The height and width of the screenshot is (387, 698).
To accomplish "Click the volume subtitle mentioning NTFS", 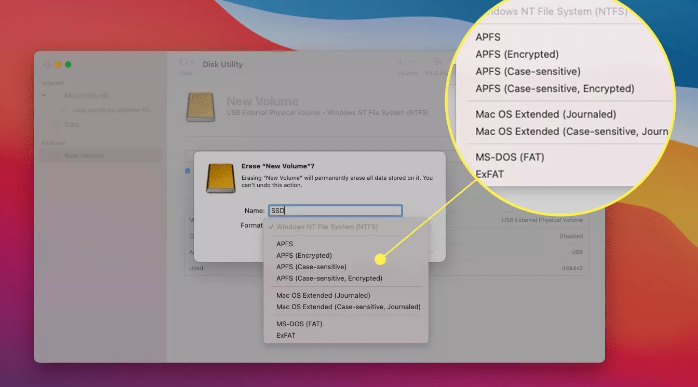I will tap(327, 113).
